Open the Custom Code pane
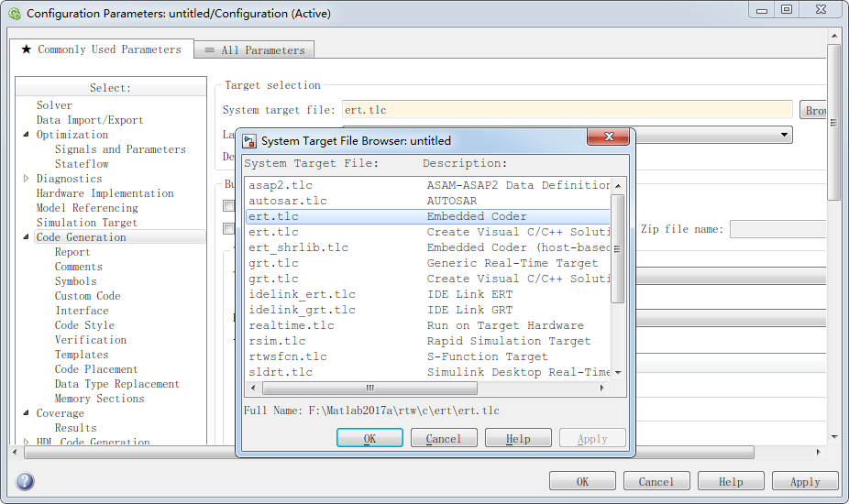 88,296
